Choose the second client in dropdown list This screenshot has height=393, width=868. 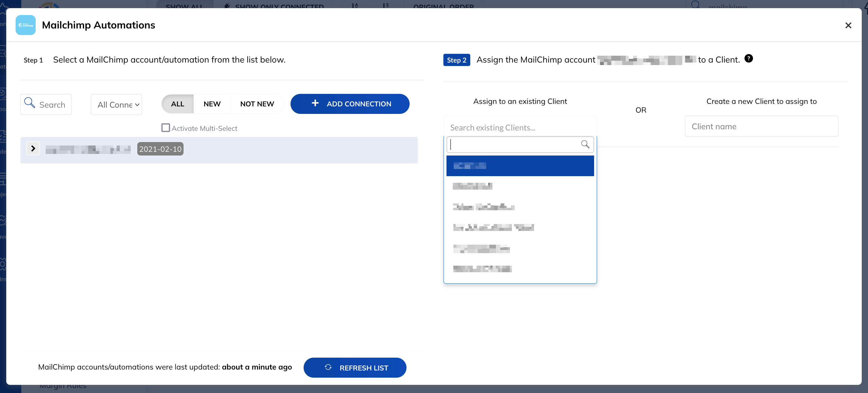520,186
